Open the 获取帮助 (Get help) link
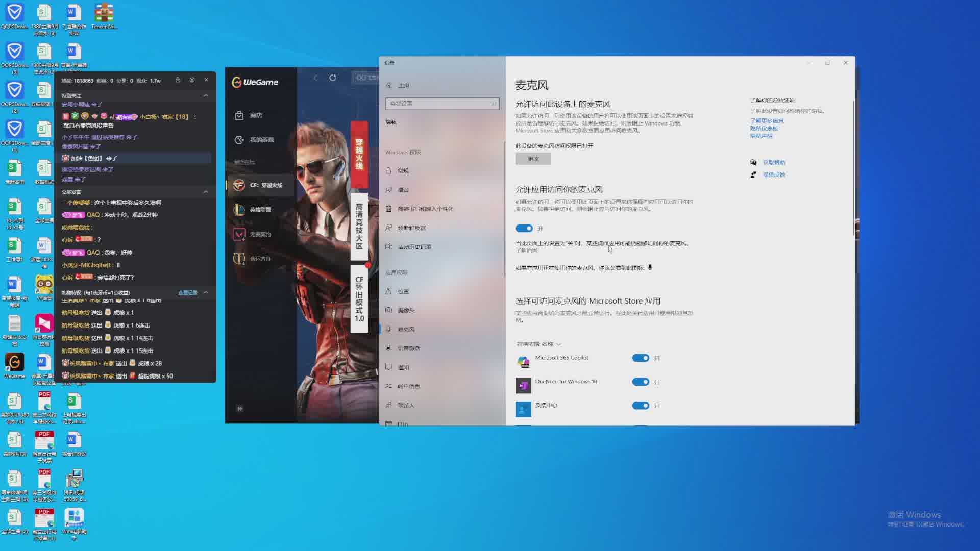This screenshot has width=980, height=551. tap(774, 162)
